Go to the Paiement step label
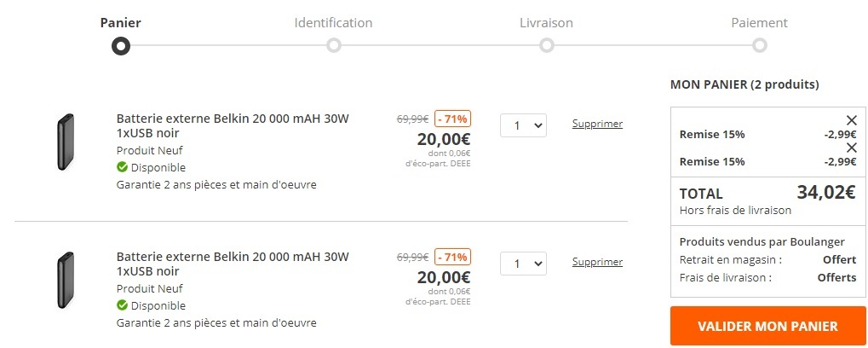Viewport: 868px width, 348px height. click(x=759, y=23)
